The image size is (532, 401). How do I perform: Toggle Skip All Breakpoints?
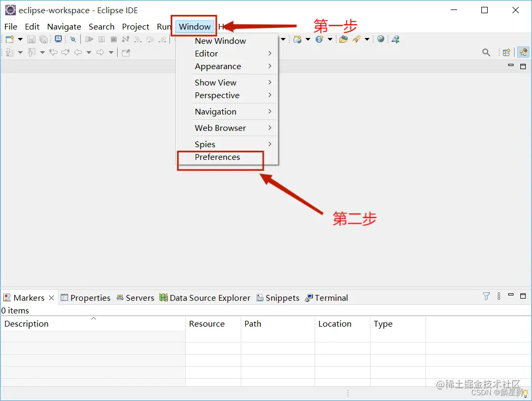pos(73,40)
